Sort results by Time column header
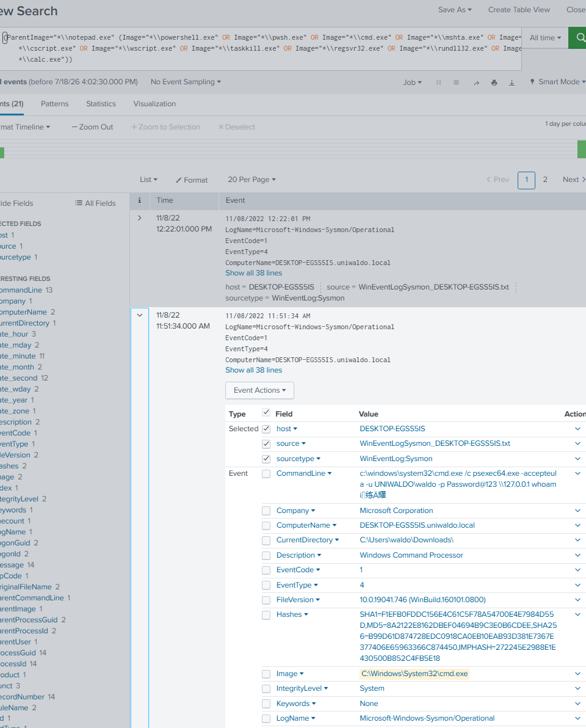Image resolution: width=586 pixels, height=728 pixels. [x=165, y=200]
